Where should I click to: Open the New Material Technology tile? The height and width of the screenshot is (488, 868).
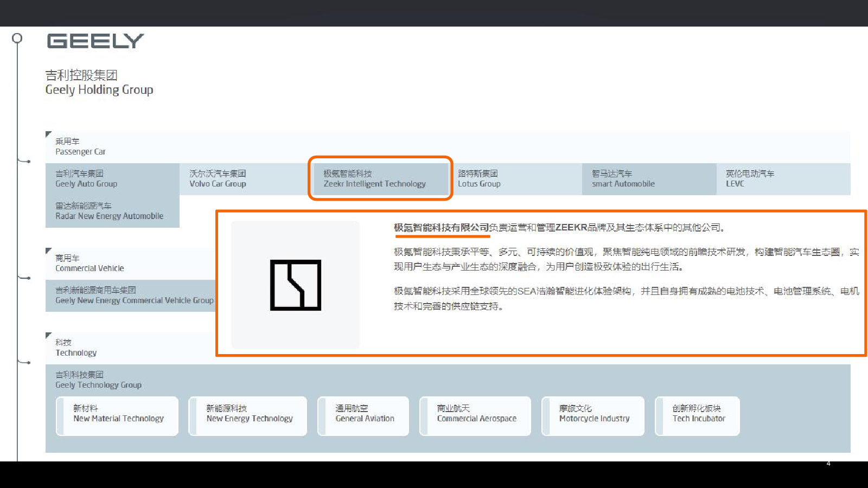[117, 416]
